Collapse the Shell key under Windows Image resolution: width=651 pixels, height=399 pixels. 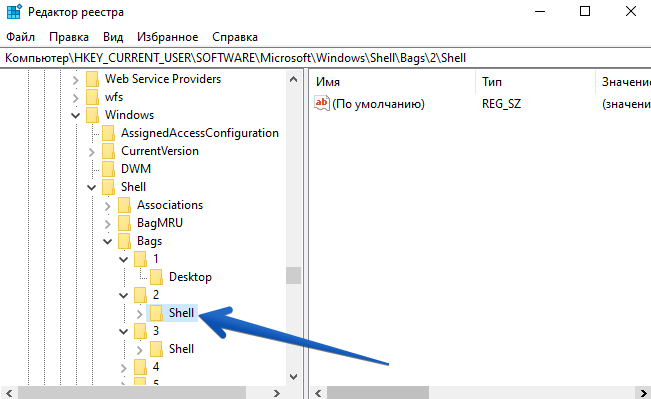click(x=92, y=188)
